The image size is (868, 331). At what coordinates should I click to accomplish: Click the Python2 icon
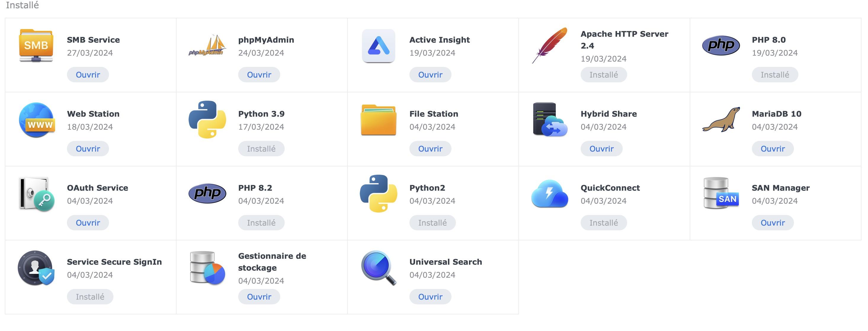pyautogui.click(x=378, y=194)
